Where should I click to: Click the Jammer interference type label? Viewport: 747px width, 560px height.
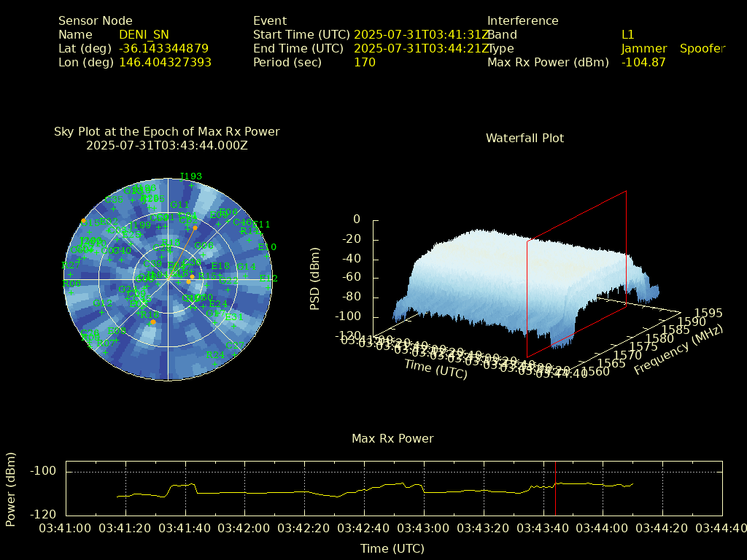pos(643,48)
